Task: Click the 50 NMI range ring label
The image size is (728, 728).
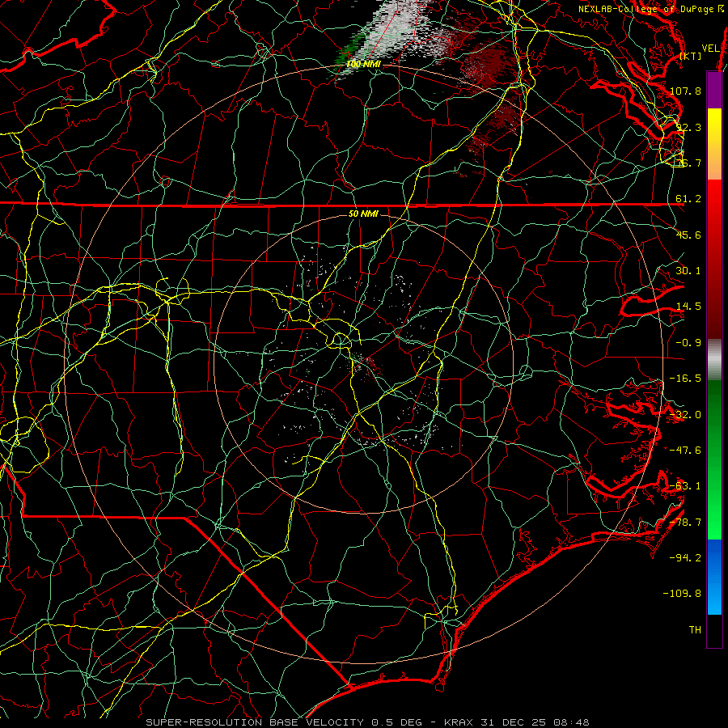Action: tap(363, 214)
